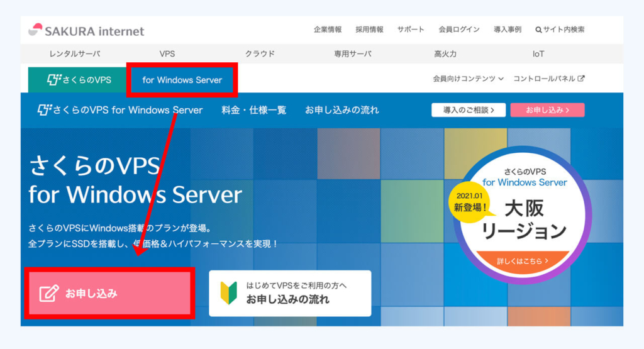Image resolution: width=644 pixels, height=349 pixels.
Task: Select クラウド in main navigation
Action: (260, 54)
